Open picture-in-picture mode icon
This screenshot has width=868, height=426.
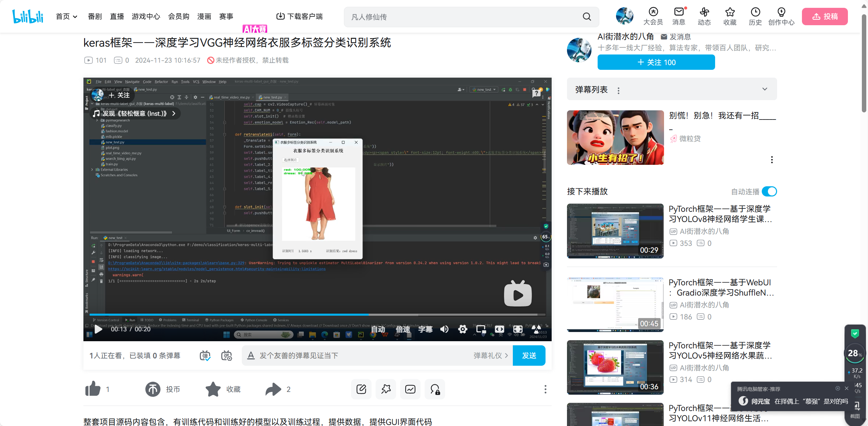tap(481, 329)
